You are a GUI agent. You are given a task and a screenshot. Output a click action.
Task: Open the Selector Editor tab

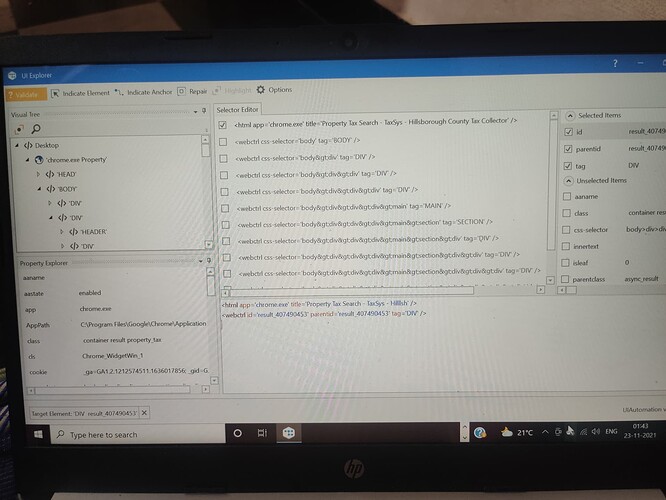click(x=237, y=110)
